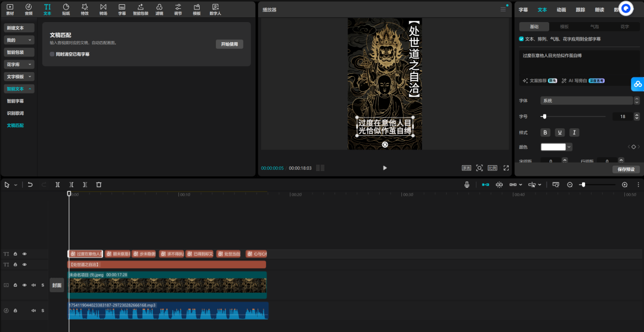Open the 音频 audio panel
Image resolution: width=644 pixels, height=332 pixels.
tap(29, 9)
